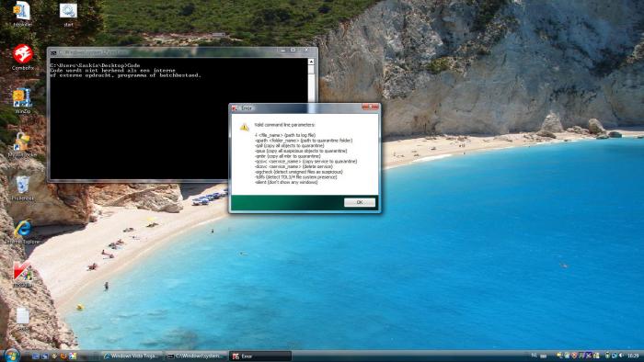
Task: Click the switch-windows quick launch icon
Action: pos(45,356)
